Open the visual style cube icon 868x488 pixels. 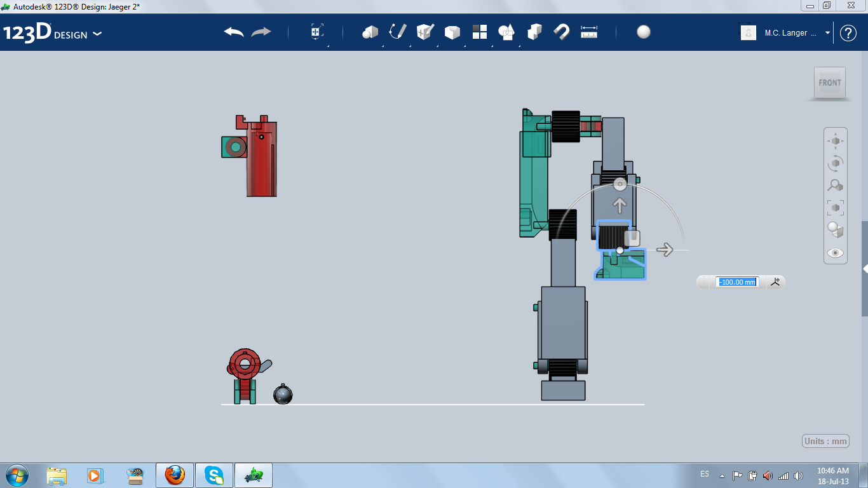click(836, 229)
